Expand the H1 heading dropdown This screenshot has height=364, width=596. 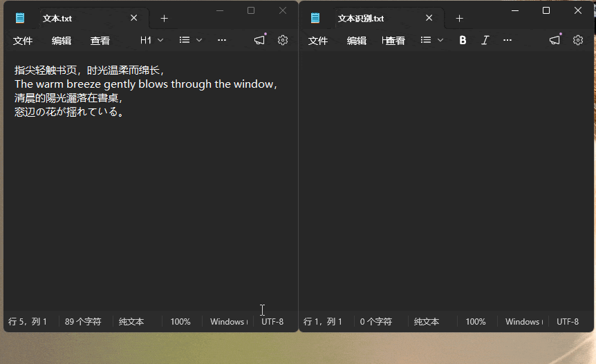pyautogui.click(x=151, y=40)
